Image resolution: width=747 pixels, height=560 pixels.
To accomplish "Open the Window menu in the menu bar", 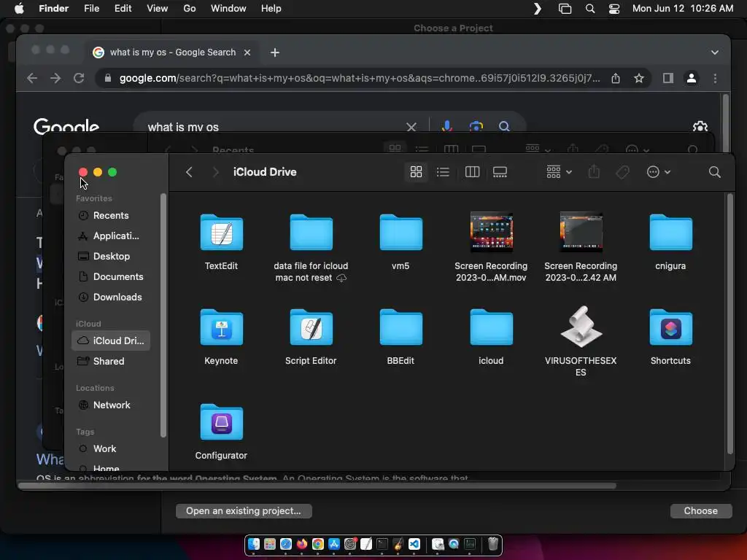I will pyautogui.click(x=228, y=9).
